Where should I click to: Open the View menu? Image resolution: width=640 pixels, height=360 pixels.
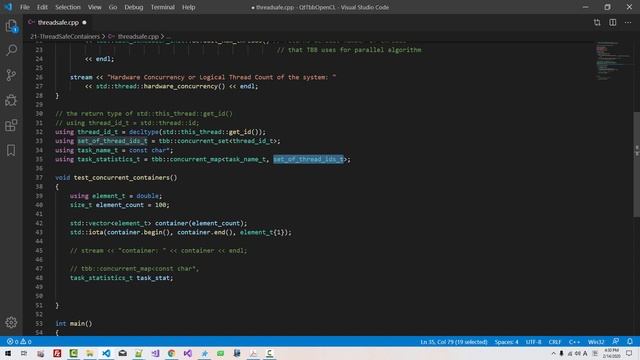point(94,7)
